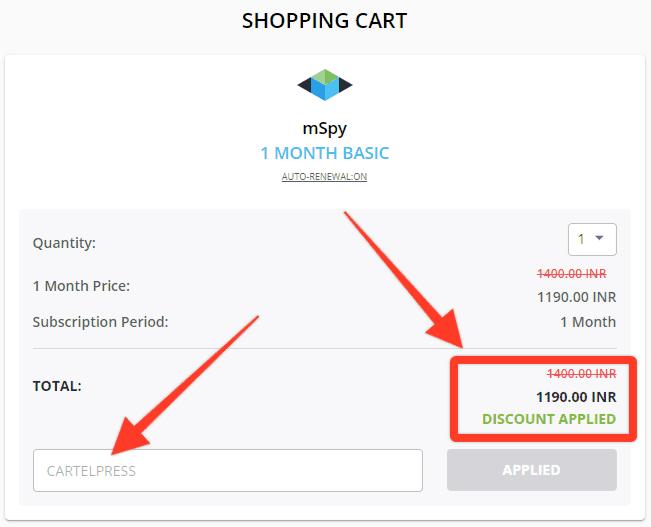This screenshot has height=527, width=651.
Task: Click the quantity dropdown arrow
Action: [599, 238]
